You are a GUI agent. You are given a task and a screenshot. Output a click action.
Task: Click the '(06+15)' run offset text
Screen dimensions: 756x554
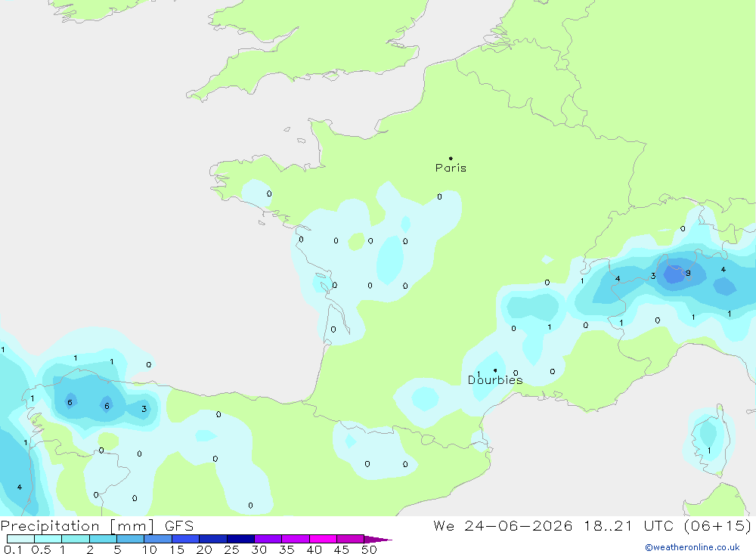coord(717,525)
